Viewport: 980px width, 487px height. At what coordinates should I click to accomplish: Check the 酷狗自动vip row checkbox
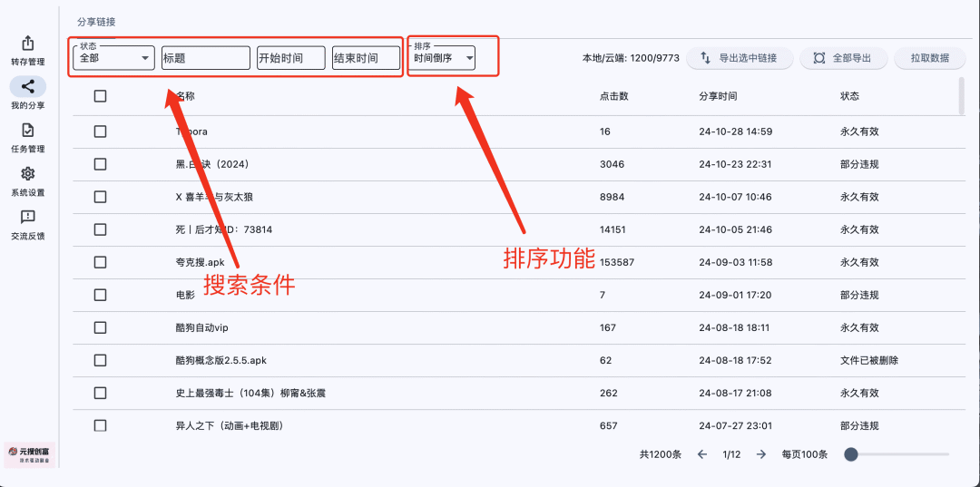[100, 327]
